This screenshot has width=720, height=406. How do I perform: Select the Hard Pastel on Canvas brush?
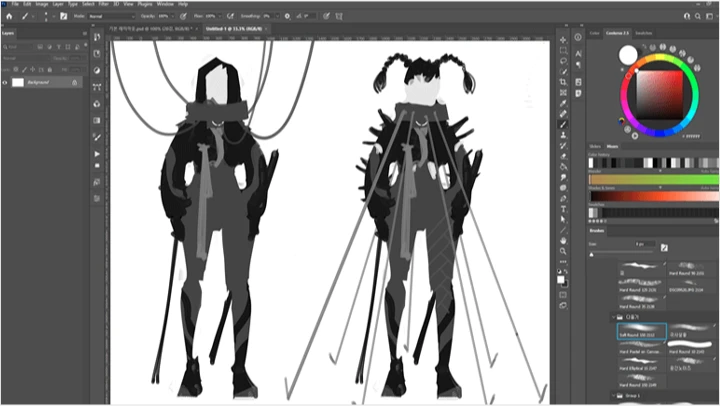641,348
